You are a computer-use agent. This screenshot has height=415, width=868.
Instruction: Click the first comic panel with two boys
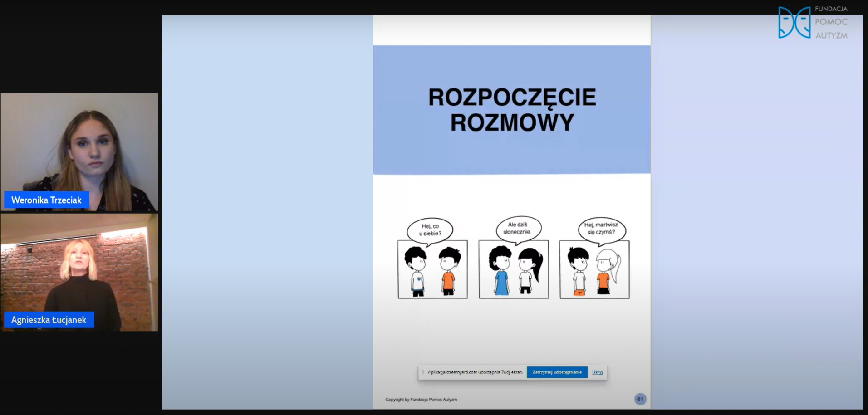[432, 269]
